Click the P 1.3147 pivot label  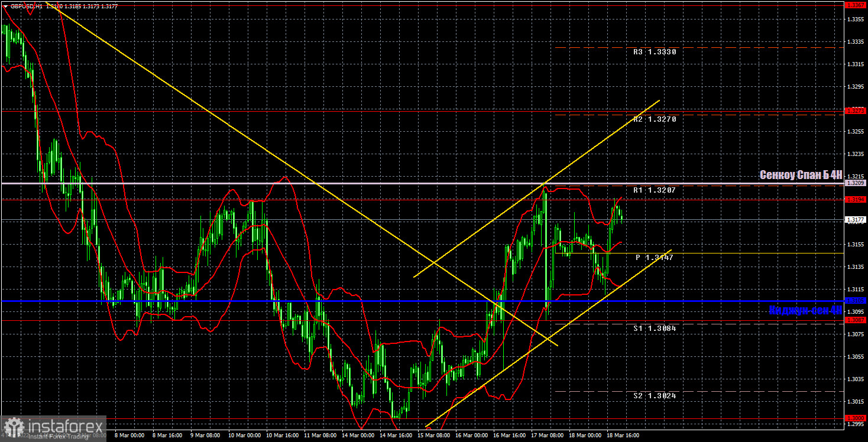pyautogui.click(x=655, y=258)
